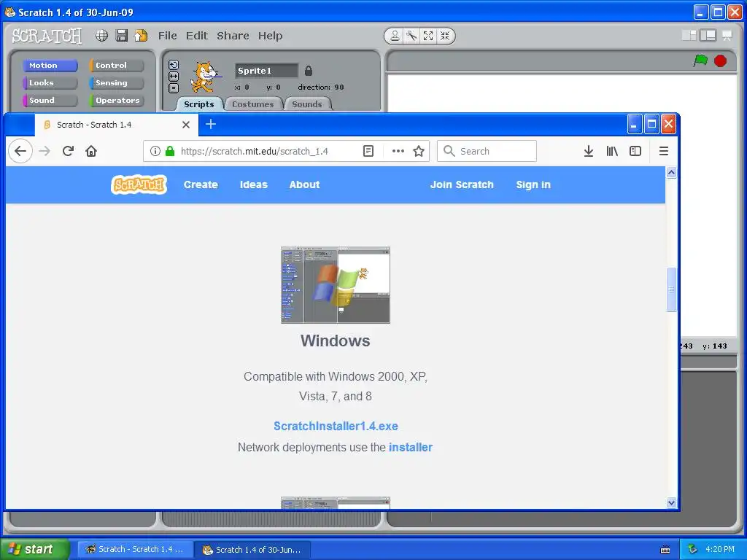The width and height of the screenshot is (747, 560).
Task: Click the scratch.mit.edu URL address field
Action: 255,152
